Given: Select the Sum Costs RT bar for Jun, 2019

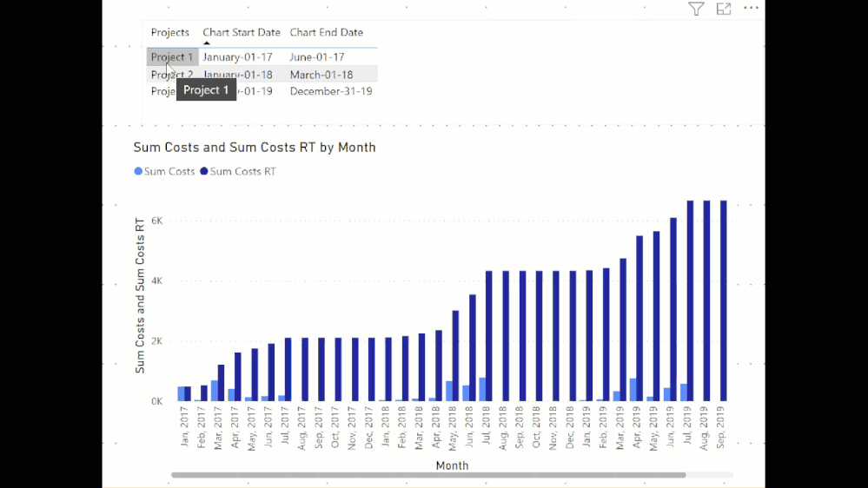Looking at the screenshot, I should coord(673,309).
